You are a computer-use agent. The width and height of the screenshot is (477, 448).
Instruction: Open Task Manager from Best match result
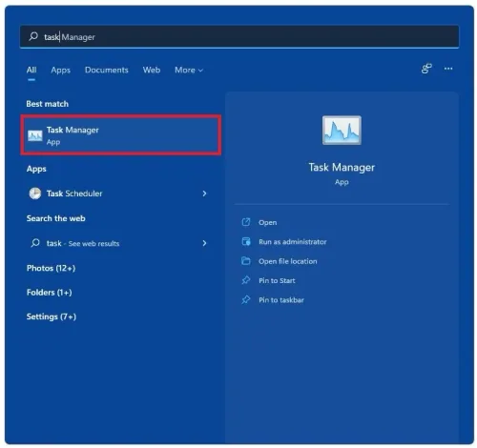[x=121, y=135]
